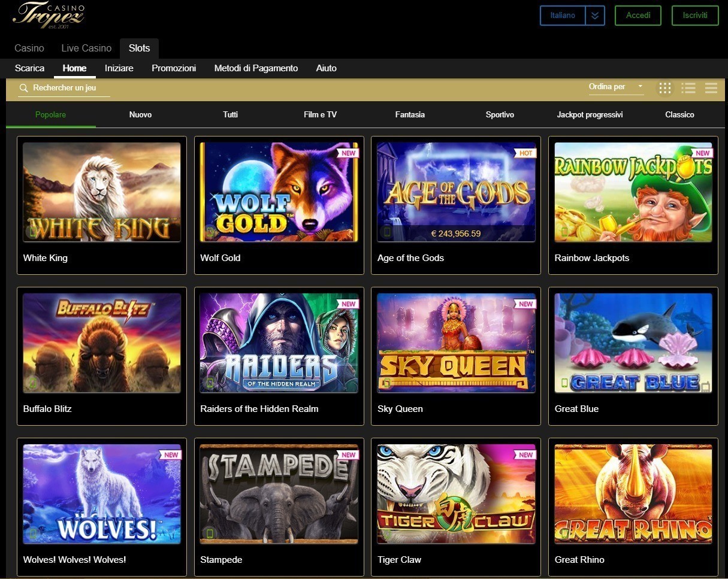Click the Rechercher un jeu search field
Screen dimensions: 728x579
[64, 88]
